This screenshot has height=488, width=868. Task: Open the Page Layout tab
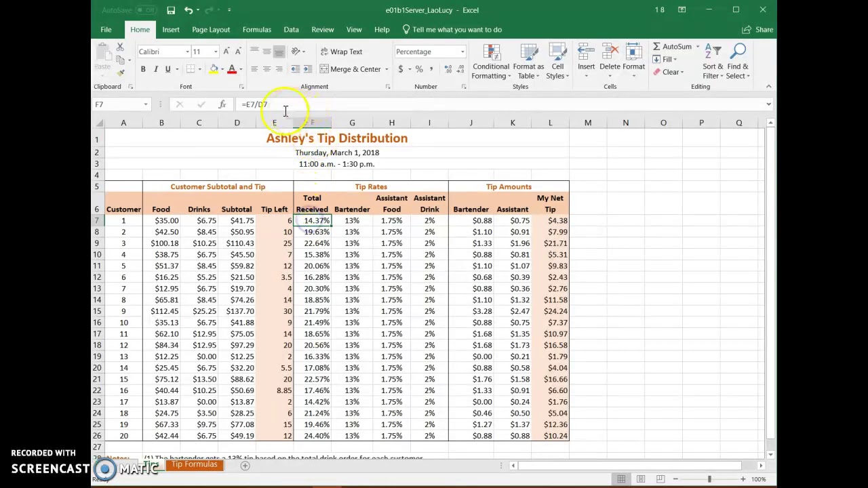pos(211,30)
